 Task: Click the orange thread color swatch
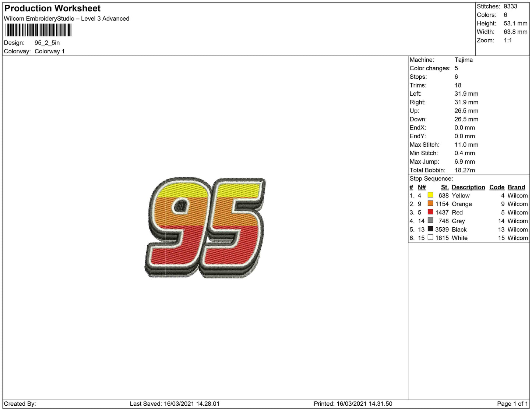[x=430, y=203]
